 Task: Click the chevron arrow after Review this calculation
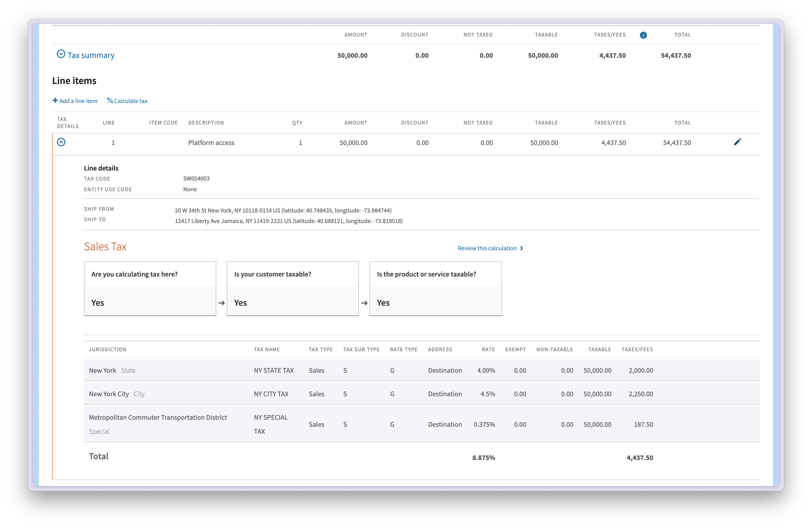(x=522, y=248)
